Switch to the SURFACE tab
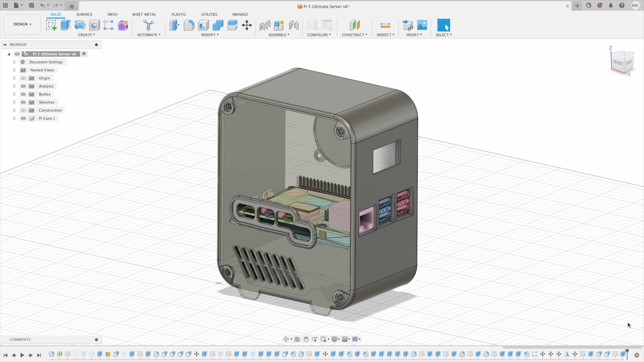Screen dimensions: 644x362 [x=84, y=14]
